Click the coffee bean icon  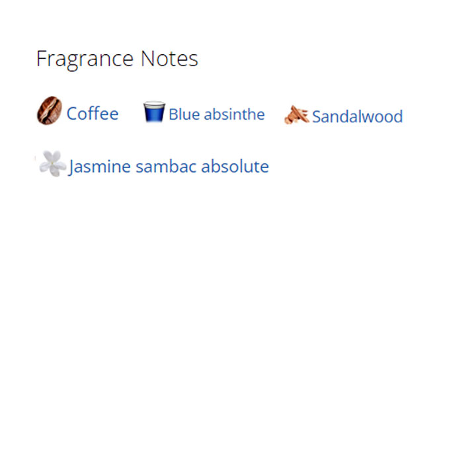tap(49, 110)
